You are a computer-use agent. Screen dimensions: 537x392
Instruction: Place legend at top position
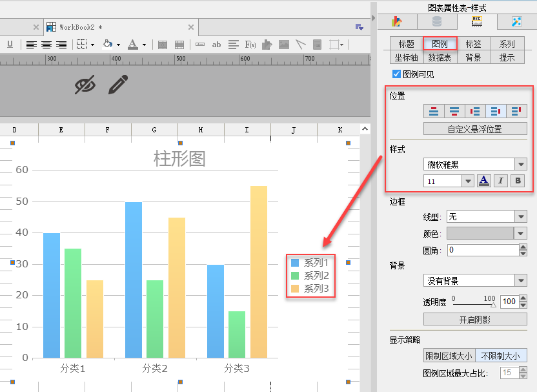coord(434,111)
